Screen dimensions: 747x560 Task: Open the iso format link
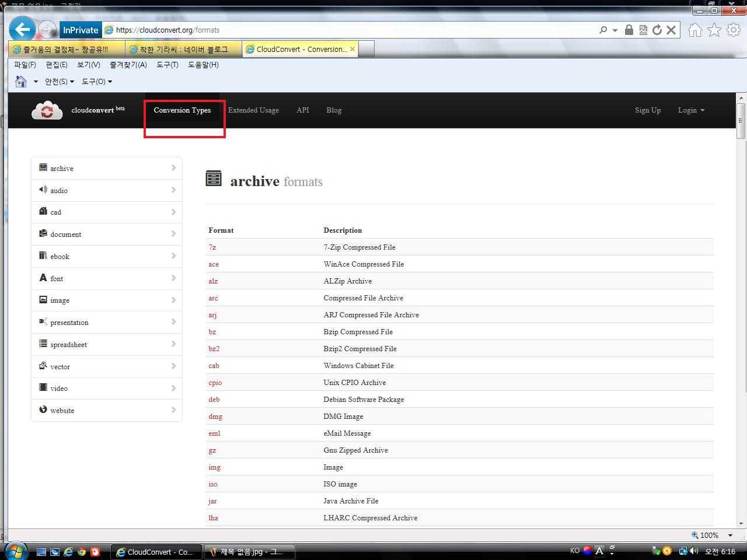213,484
